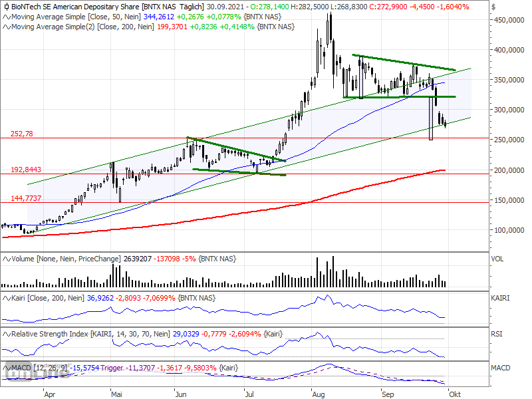This screenshot has width=532, height=399.
Task: Click the MACD Trigger value -11,3707
Action: (139, 368)
